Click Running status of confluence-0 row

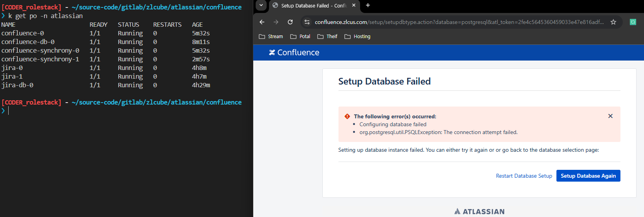tap(130, 33)
